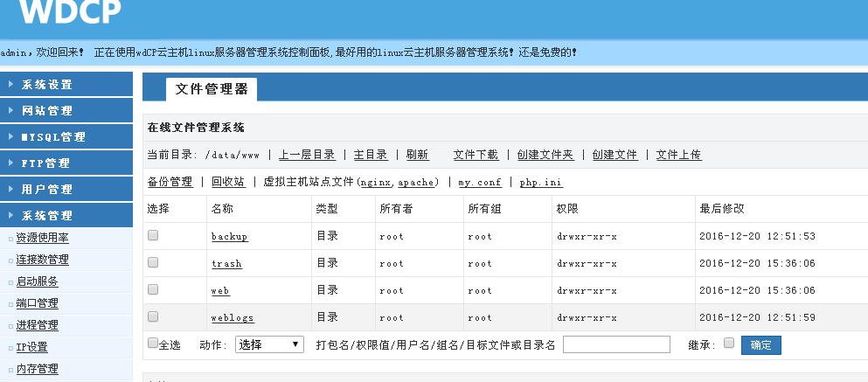Select the 文件管理器 tab
The image size is (868, 382).
click(x=212, y=88)
